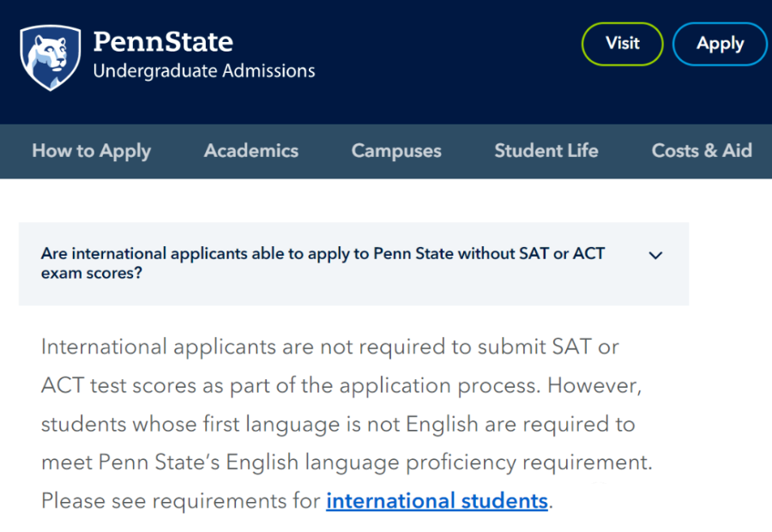The height and width of the screenshot is (532, 772).
Task: Collapse the FAQ with the chevron arrow
Action: point(655,255)
